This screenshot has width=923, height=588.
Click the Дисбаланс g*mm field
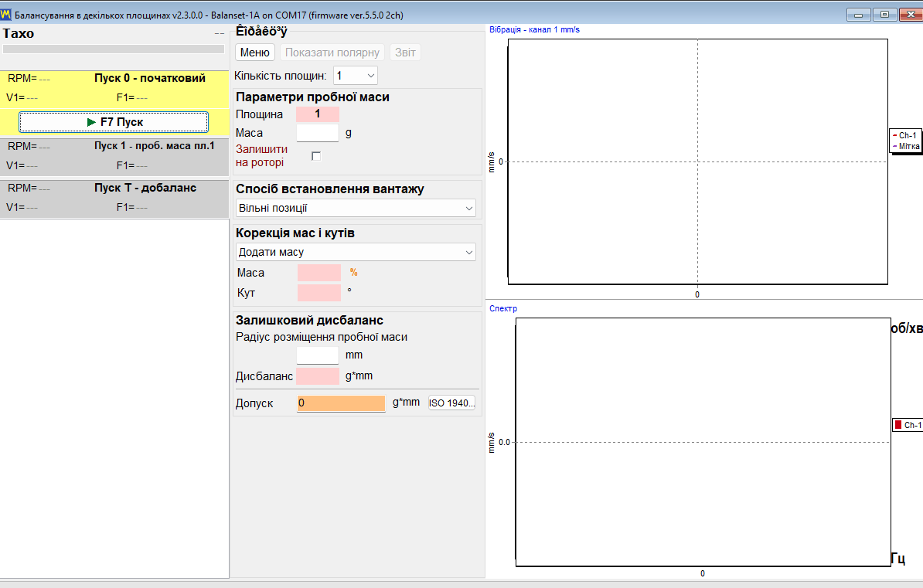tap(318, 376)
